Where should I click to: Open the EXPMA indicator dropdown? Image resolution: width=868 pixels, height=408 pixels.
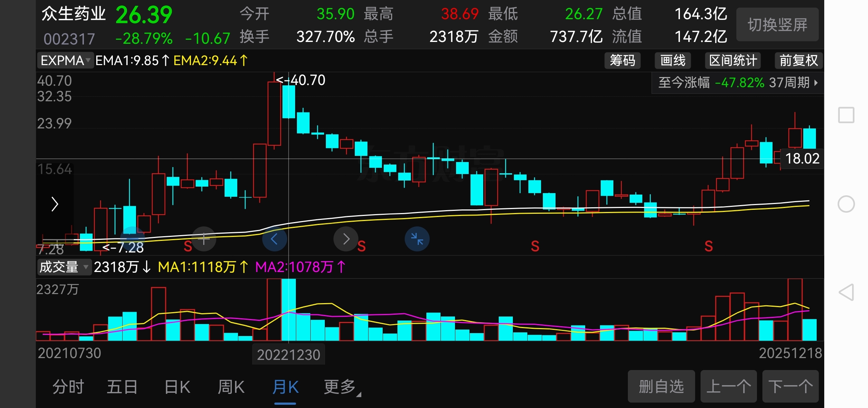point(65,60)
